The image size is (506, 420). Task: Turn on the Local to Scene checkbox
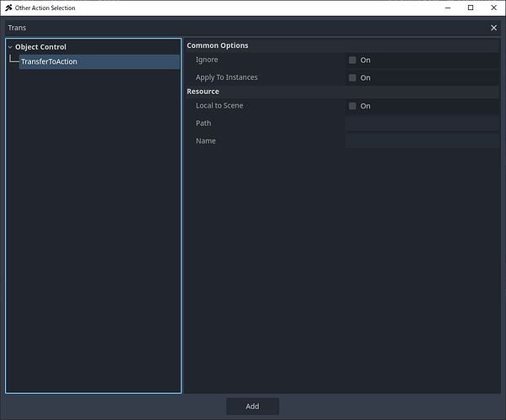353,107
